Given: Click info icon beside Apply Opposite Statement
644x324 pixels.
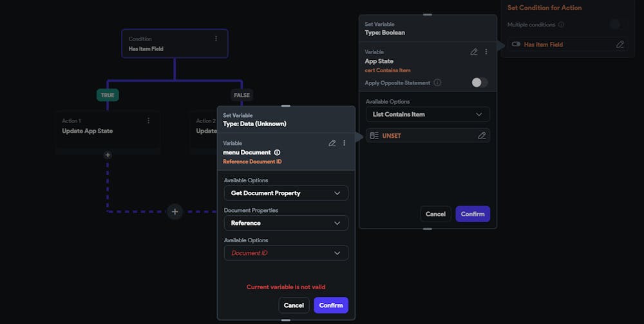Looking at the screenshot, I should (437, 82).
